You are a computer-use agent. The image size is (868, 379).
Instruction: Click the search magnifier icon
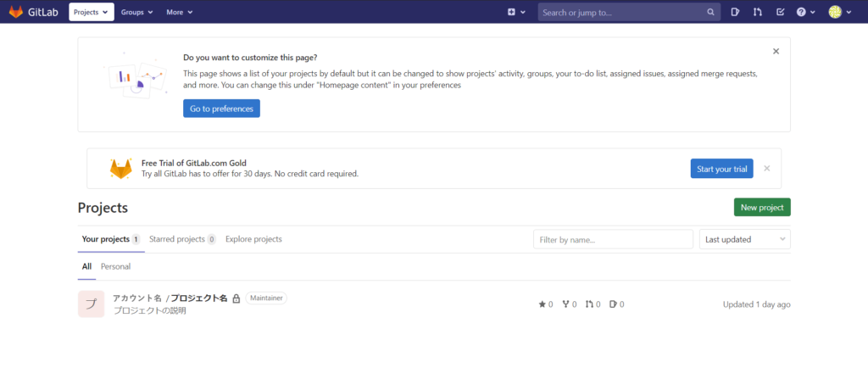coord(711,12)
